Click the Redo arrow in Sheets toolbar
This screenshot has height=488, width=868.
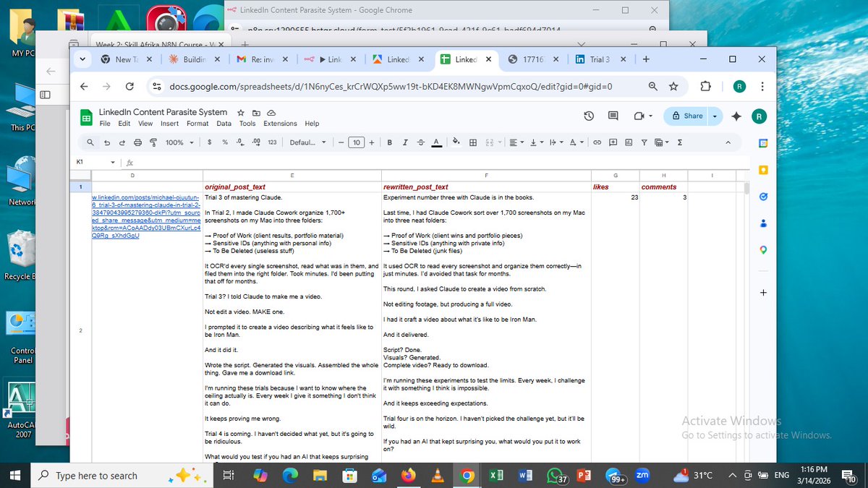[122, 142]
